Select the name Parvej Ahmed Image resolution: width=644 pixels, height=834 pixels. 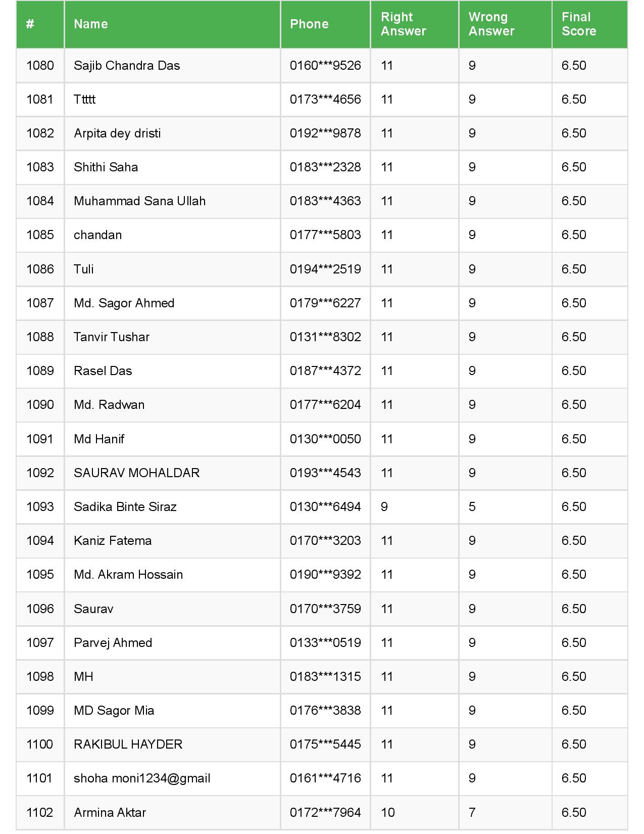point(113,643)
